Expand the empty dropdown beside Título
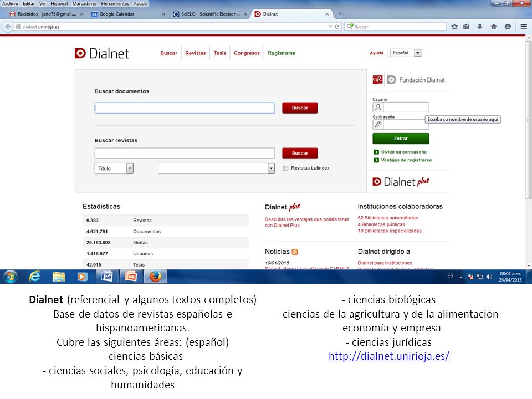Image resolution: width=532 pixels, height=399 pixels. click(x=216, y=168)
